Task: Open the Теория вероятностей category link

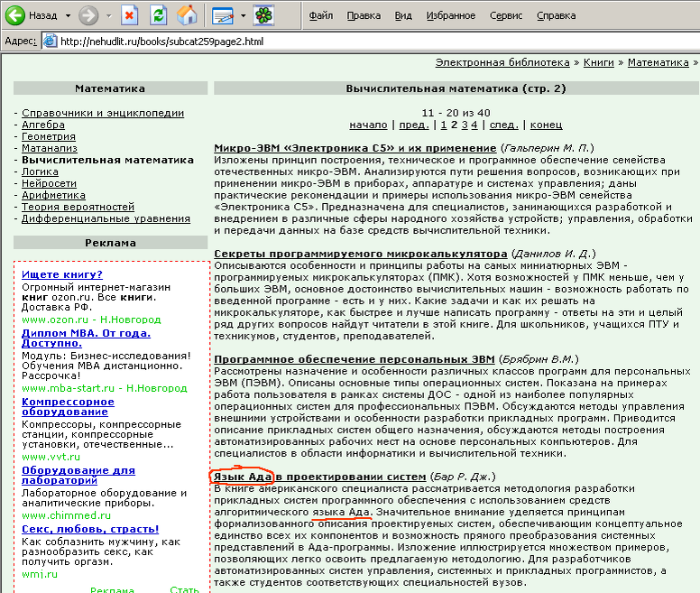Action: click(78, 207)
